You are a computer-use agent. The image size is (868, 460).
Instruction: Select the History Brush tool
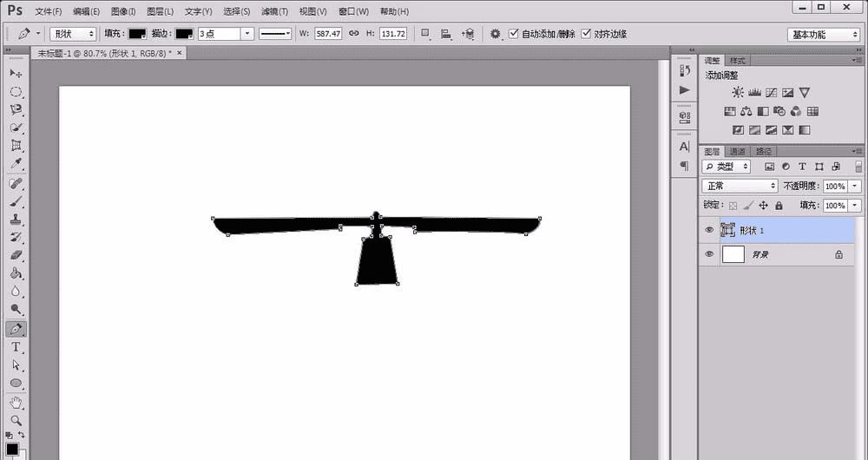pyautogui.click(x=16, y=238)
